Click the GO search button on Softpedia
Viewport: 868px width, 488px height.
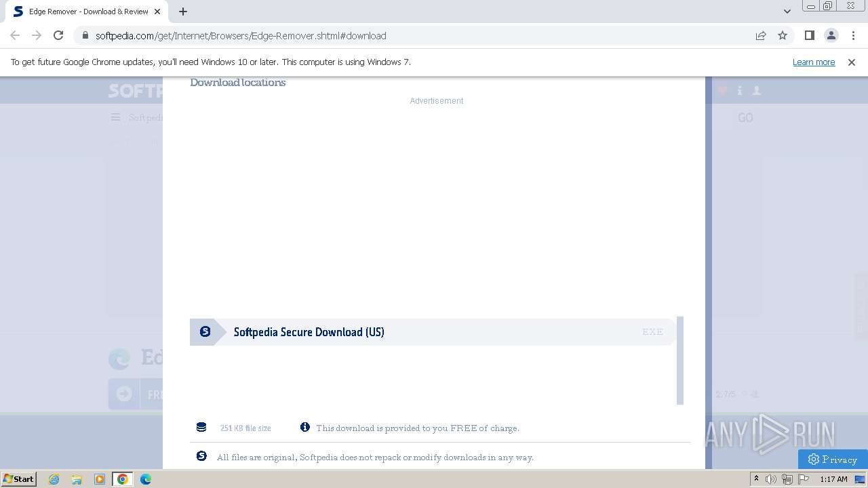(x=745, y=118)
